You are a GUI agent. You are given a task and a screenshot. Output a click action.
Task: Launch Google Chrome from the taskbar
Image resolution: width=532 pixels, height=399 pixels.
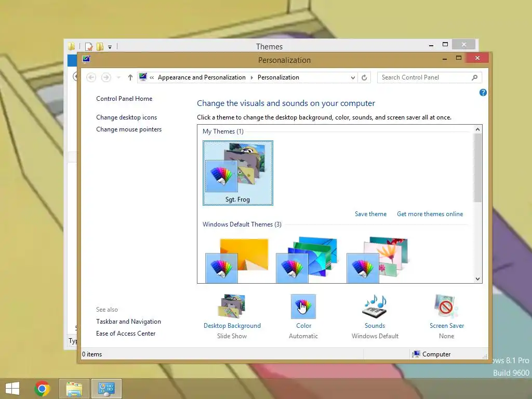pos(42,389)
